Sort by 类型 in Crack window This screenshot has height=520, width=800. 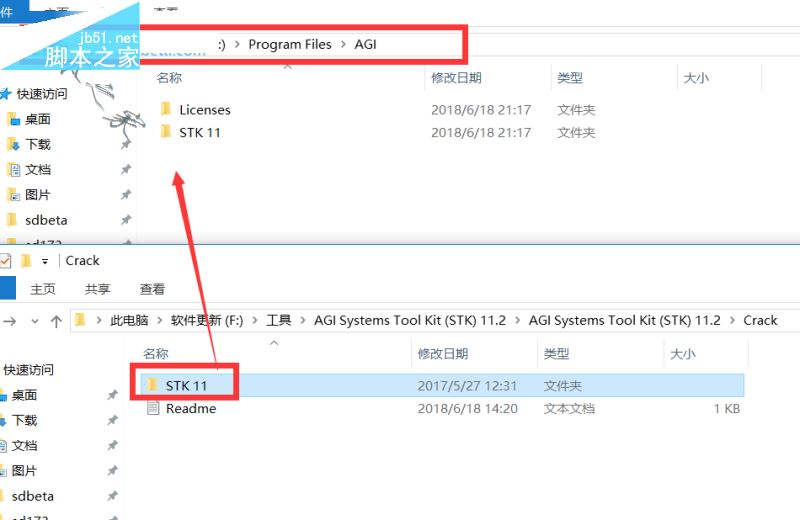coord(556,354)
